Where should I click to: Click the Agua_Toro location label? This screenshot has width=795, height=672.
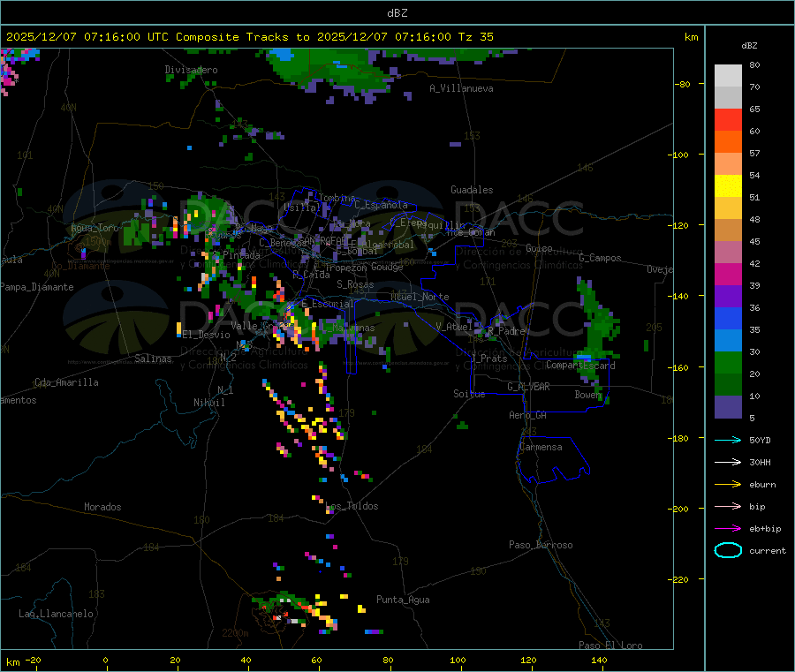point(95,228)
